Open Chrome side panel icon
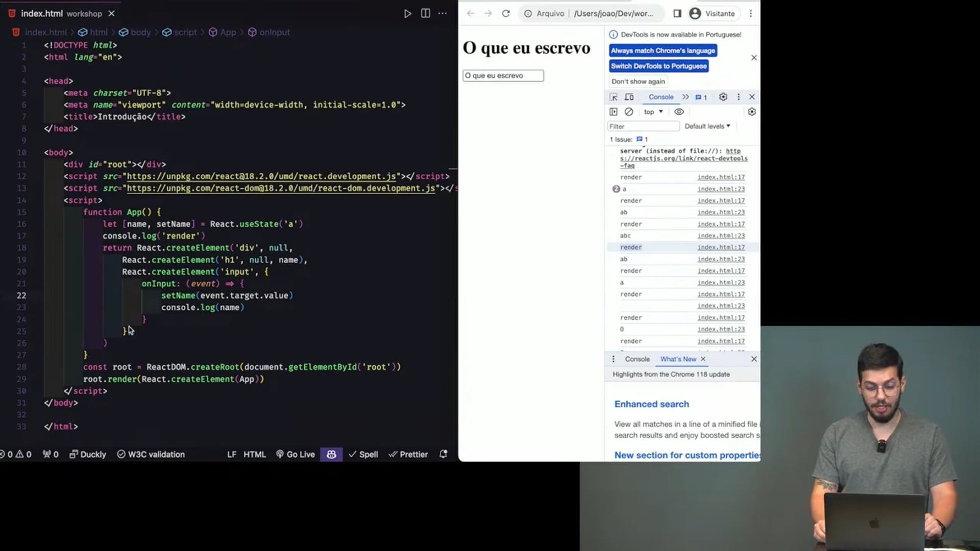This screenshot has width=980, height=551. [x=677, y=14]
